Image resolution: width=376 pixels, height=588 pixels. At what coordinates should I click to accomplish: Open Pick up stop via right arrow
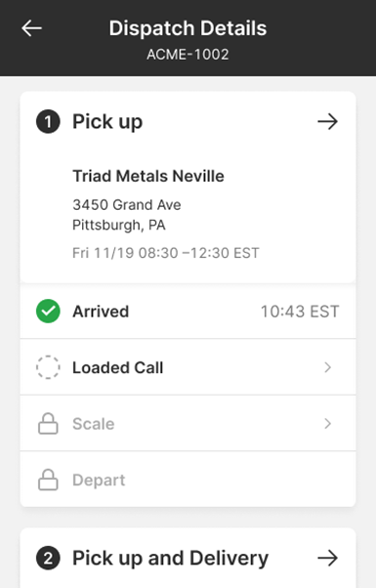(327, 122)
